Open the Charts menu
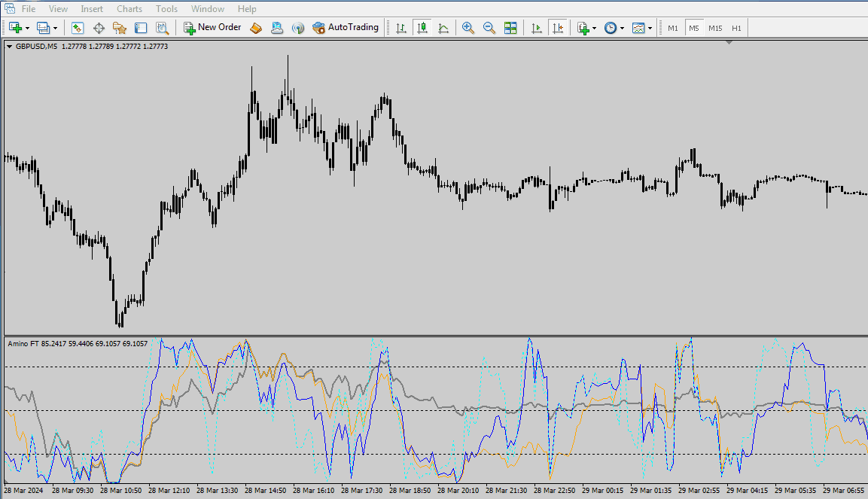 click(x=129, y=9)
